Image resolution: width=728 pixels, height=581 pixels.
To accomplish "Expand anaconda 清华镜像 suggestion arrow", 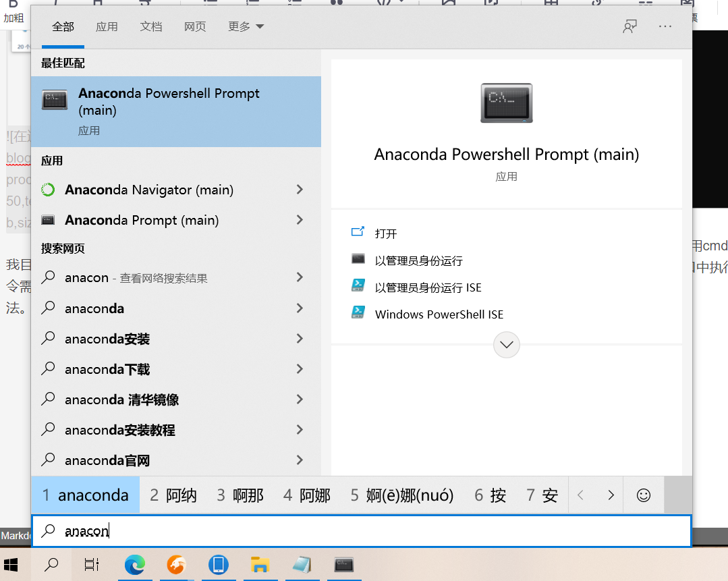I will 300,399.
